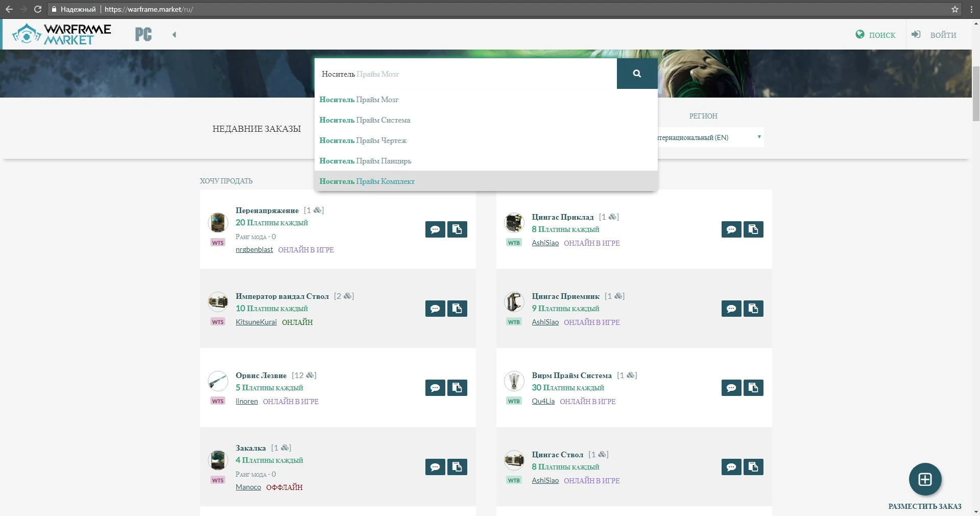
Task: Select suggestion Носитель Прайм Система
Action: coord(486,120)
